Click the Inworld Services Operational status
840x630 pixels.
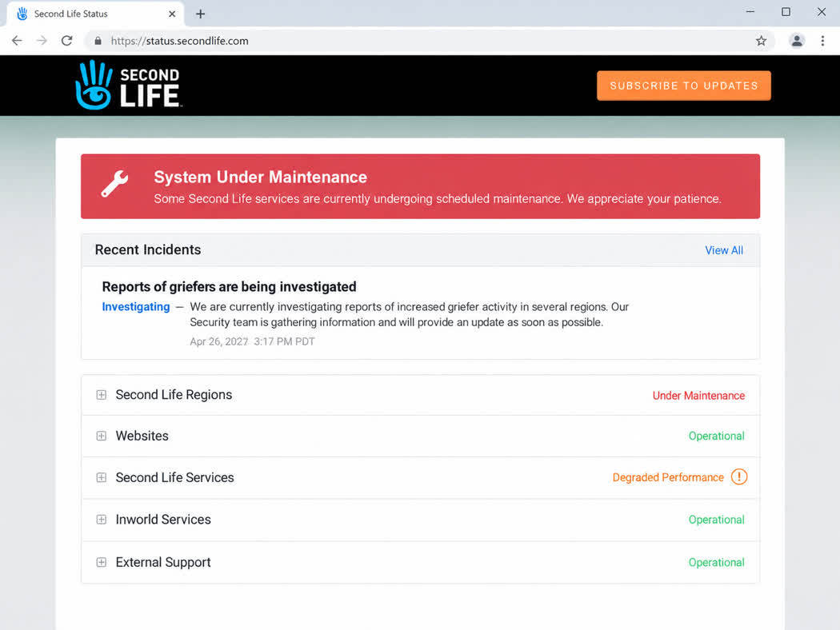pyautogui.click(x=716, y=519)
